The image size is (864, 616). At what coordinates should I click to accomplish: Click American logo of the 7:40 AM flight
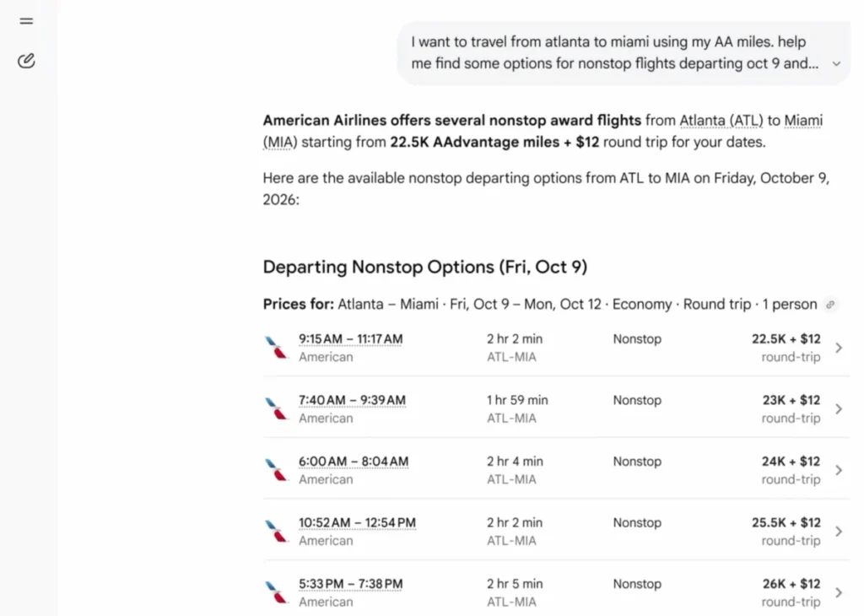click(x=276, y=408)
